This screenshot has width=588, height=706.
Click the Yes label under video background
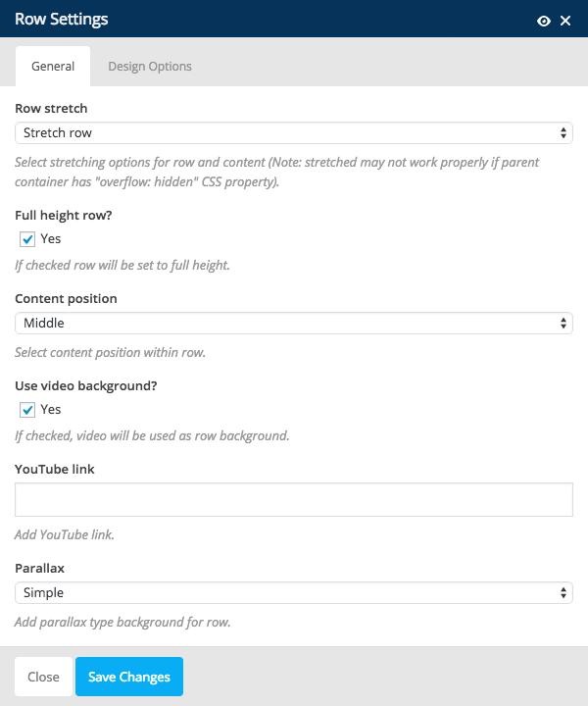50,409
